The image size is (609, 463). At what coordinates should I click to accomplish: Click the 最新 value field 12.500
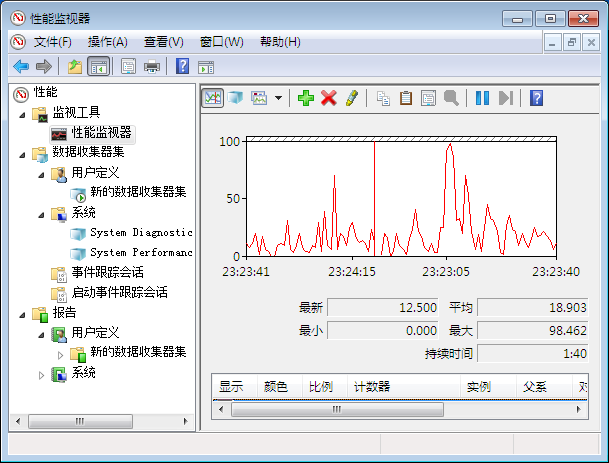click(383, 308)
